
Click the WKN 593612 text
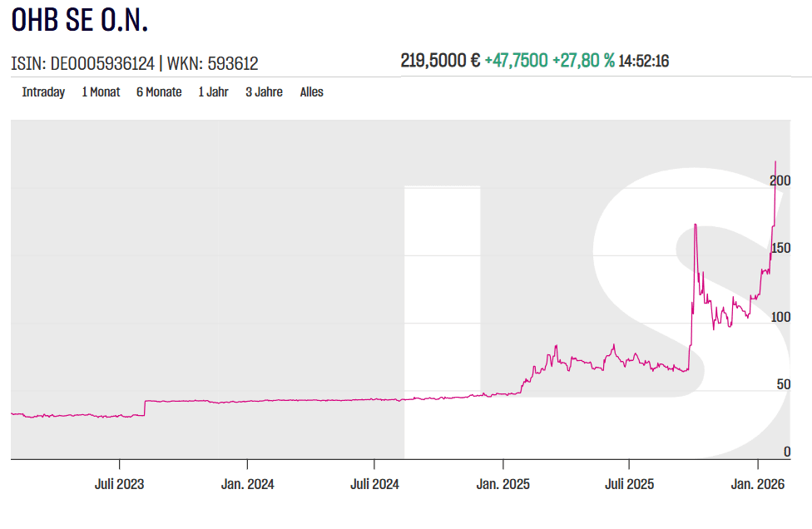[x=212, y=64]
